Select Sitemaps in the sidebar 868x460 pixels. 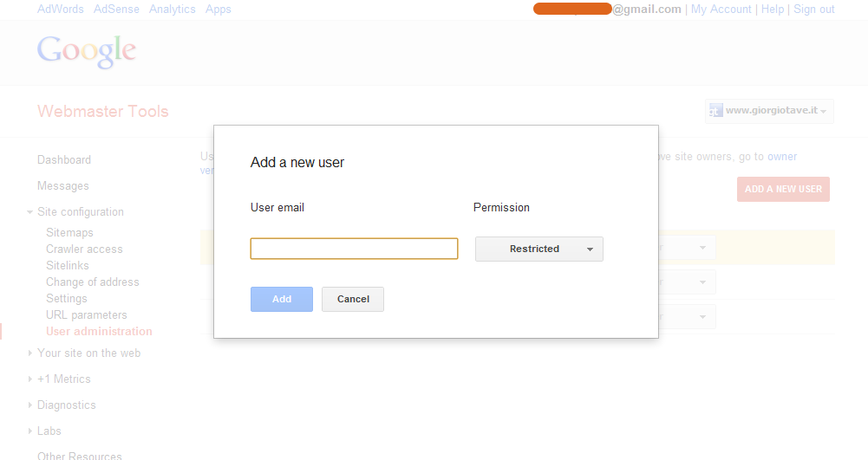click(x=69, y=233)
